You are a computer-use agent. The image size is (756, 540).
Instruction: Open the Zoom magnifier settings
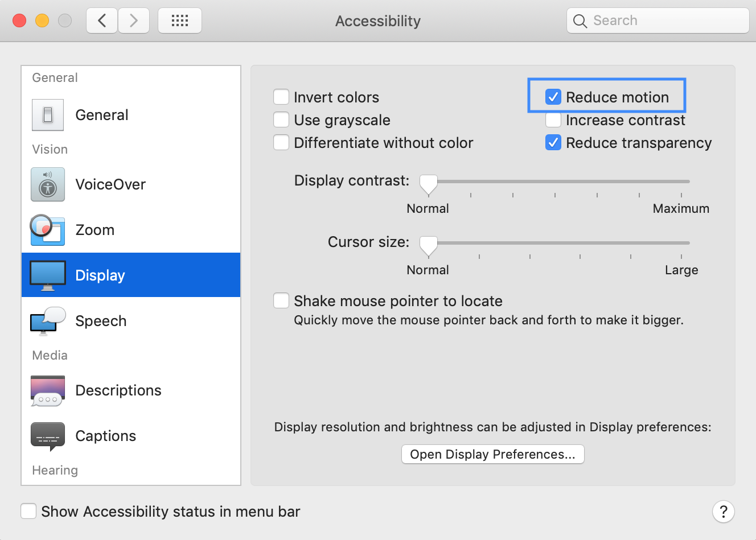[x=131, y=230]
